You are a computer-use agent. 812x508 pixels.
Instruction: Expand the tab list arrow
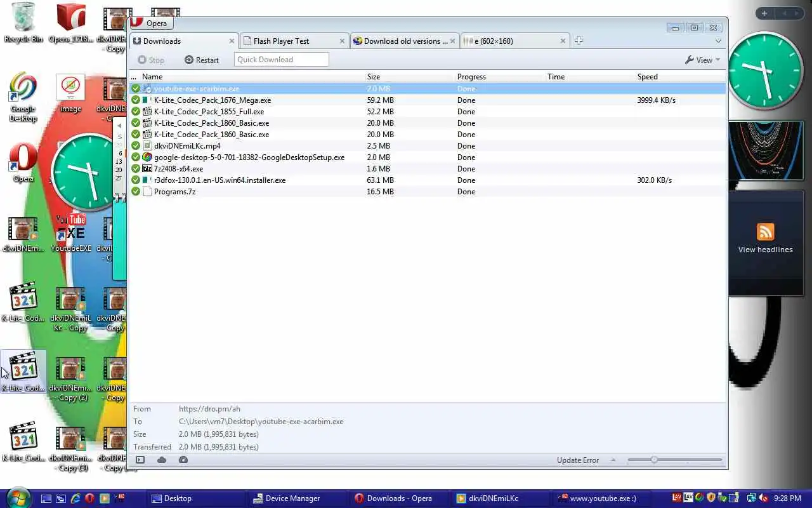(x=718, y=41)
